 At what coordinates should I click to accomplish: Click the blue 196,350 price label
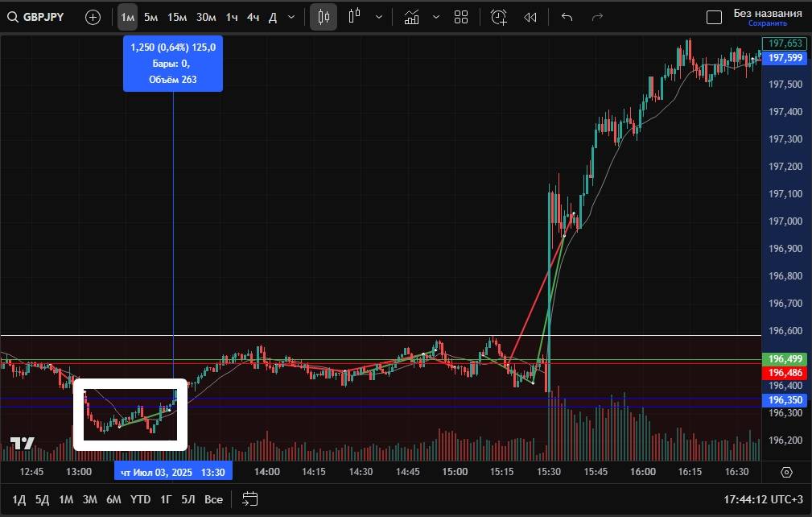(x=785, y=400)
